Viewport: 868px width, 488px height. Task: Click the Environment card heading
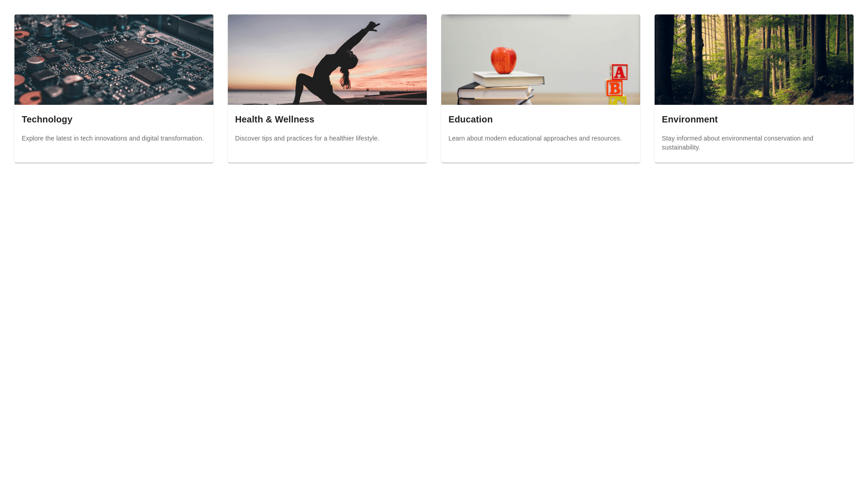689,119
